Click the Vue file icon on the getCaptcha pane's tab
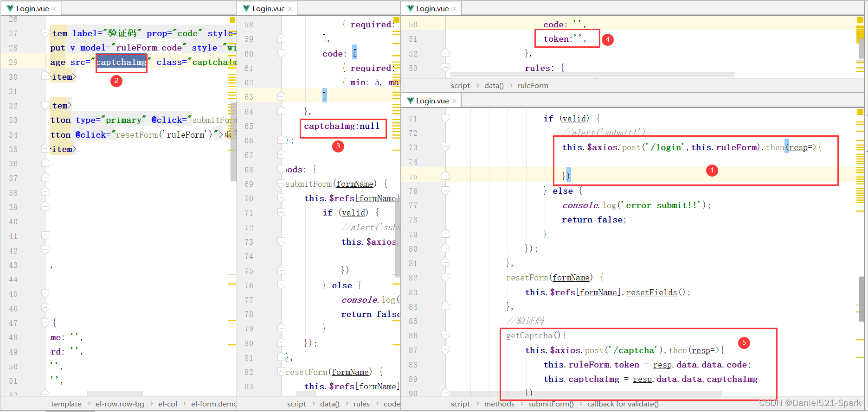 [x=410, y=101]
